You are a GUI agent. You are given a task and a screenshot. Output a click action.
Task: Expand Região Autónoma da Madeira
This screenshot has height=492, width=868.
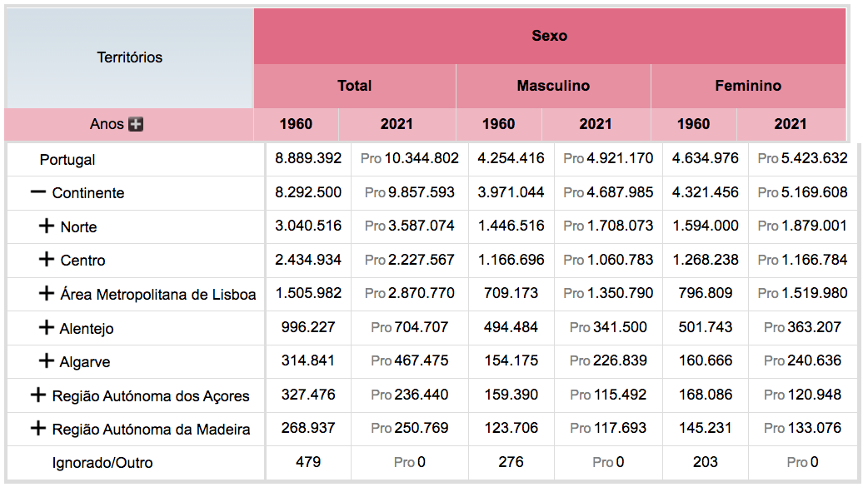click(x=37, y=429)
